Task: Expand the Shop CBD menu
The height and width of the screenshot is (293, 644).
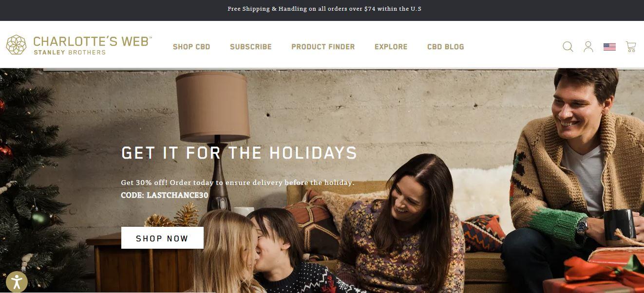Action: [x=191, y=47]
